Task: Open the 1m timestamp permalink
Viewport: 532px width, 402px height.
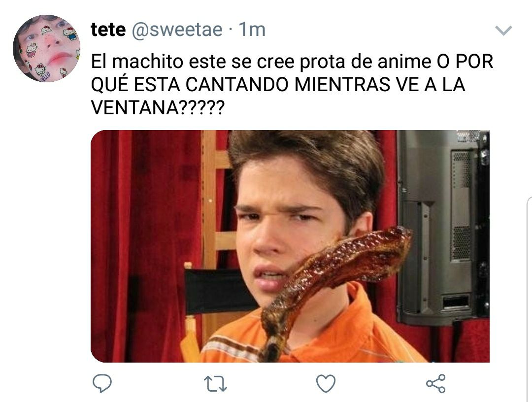Action: click(x=252, y=30)
